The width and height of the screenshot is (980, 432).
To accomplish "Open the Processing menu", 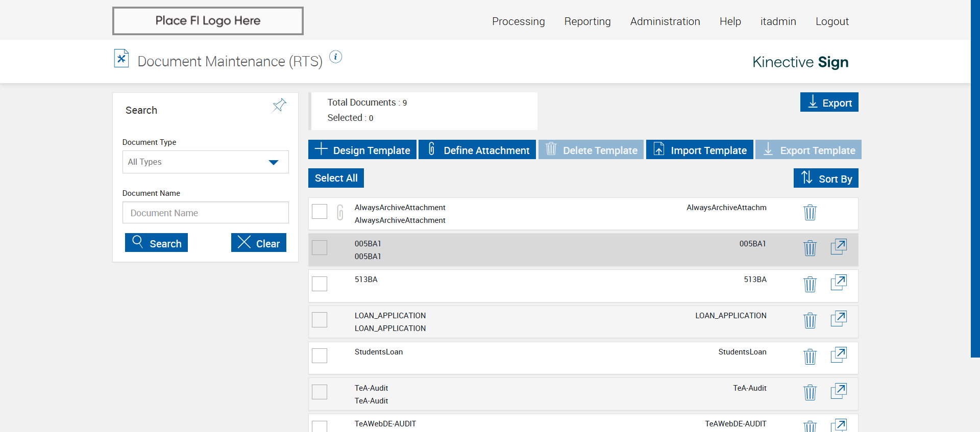I will (518, 21).
